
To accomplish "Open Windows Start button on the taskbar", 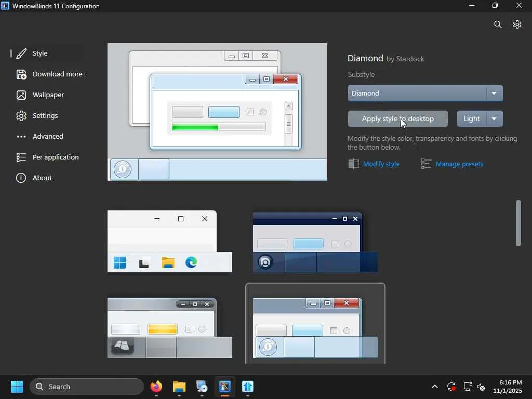I will tap(17, 387).
